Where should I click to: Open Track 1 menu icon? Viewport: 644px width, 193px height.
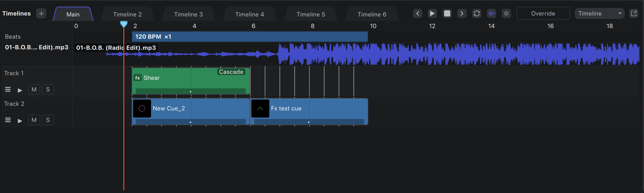pos(8,89)
